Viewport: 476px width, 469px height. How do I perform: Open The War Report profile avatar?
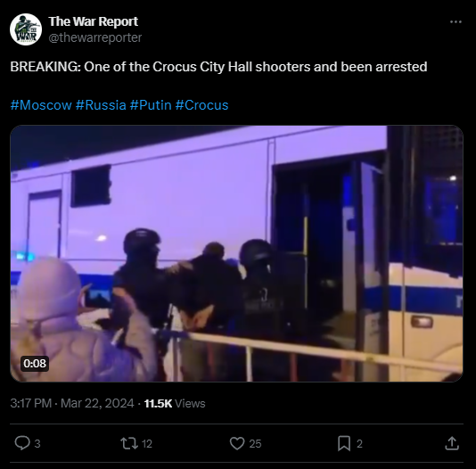point(26,29)
